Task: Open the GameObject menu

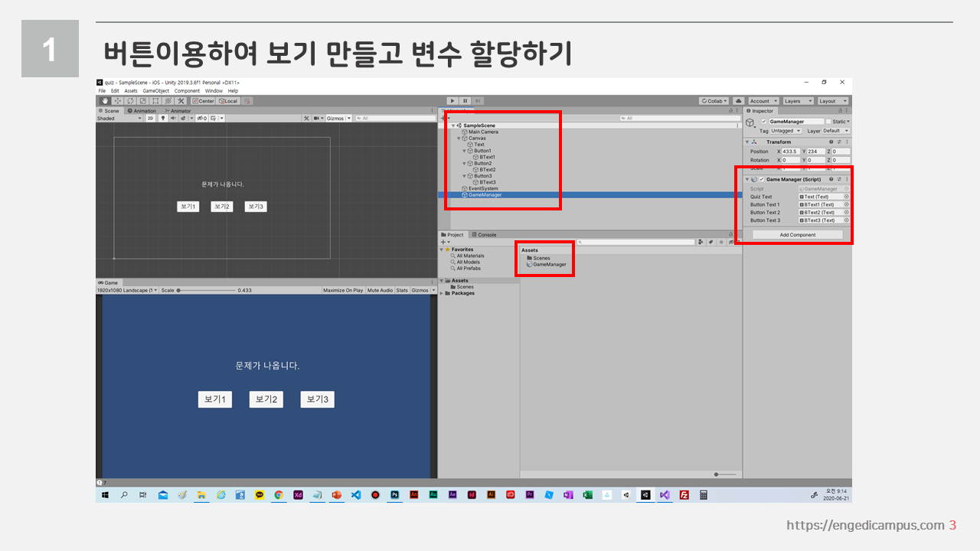Action: pyautogui.click(x=156, y=91)
